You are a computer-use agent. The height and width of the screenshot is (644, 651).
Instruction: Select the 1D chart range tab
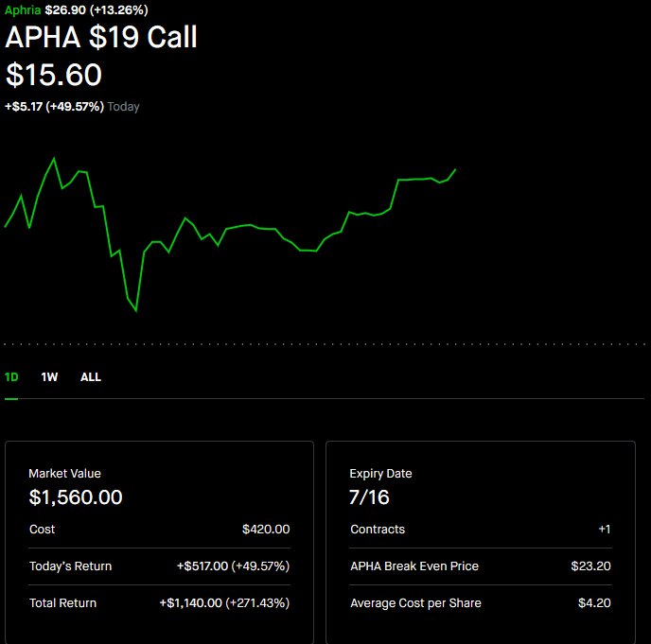pos(11,376)
